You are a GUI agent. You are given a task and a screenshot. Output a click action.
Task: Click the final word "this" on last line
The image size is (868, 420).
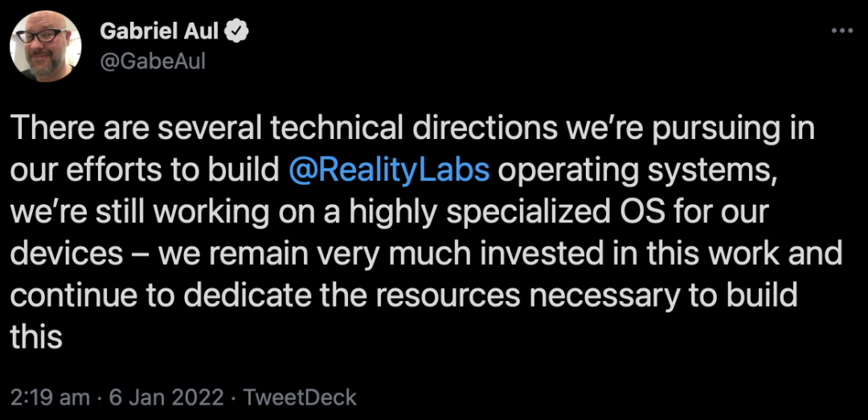pos(36,337)
